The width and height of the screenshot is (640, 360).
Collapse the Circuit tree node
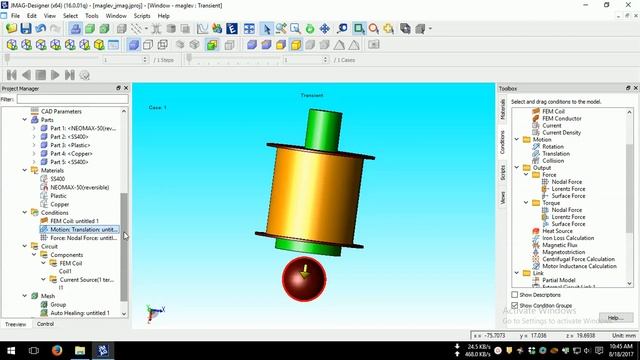(25, 246)
